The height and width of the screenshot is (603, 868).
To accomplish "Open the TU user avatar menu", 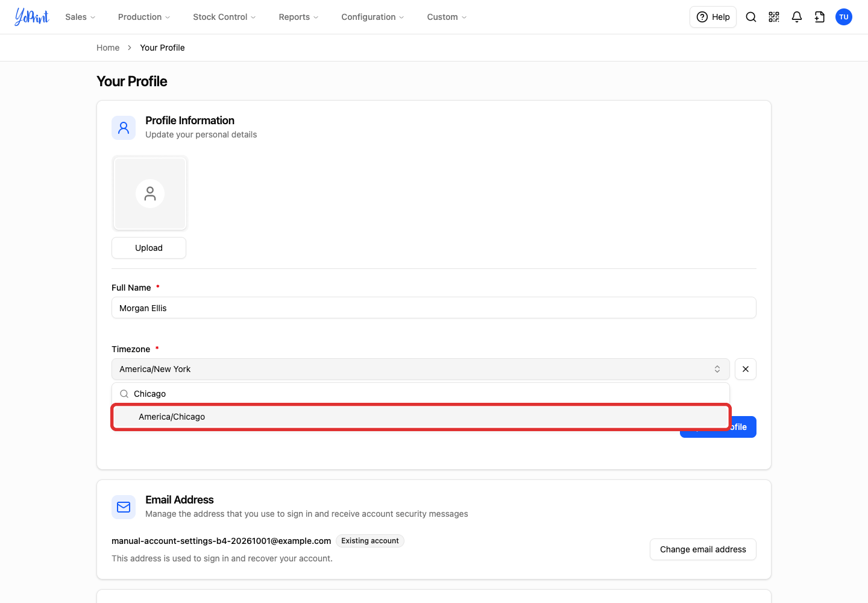I will point(844,17).
